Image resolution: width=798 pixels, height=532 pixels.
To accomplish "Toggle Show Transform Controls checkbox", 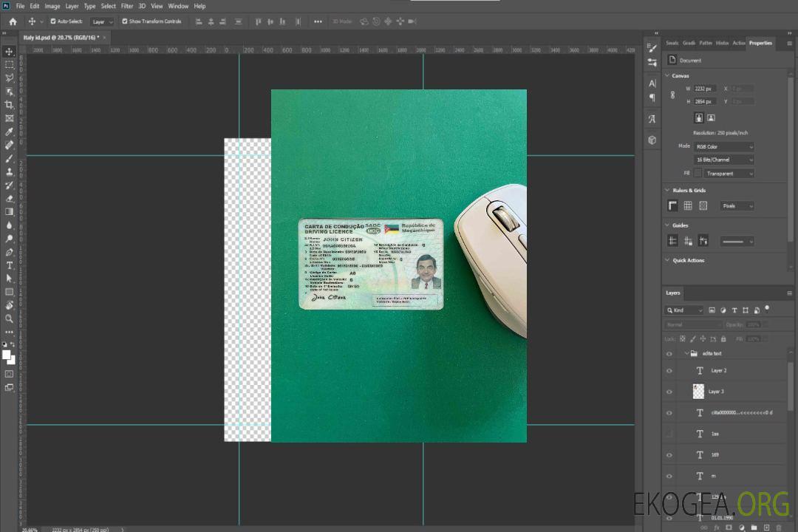I will pos(125,21).
